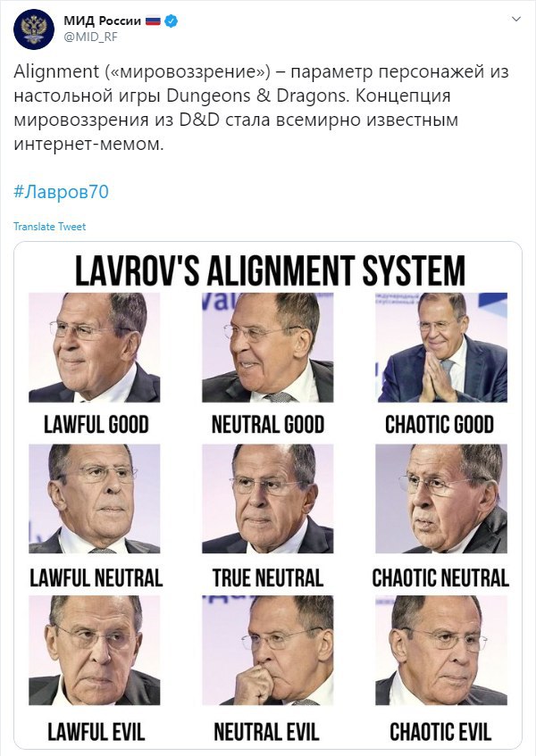Open the Neutral Evil photo with fist on chin

[x=268, y=651]
